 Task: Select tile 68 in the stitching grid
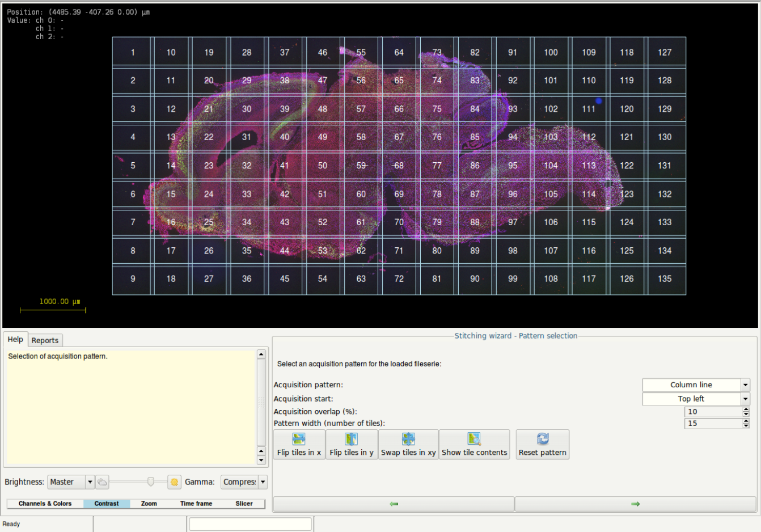coord(399,166)
